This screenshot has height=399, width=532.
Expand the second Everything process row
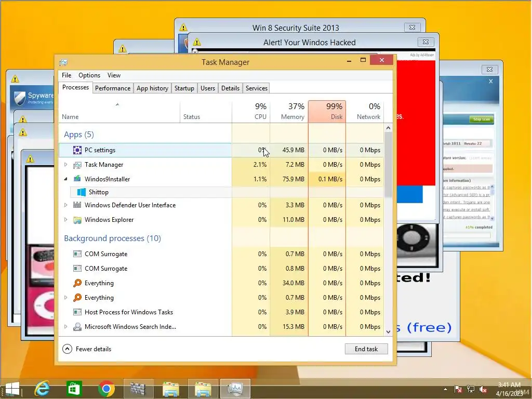click(x=65, y=298)
